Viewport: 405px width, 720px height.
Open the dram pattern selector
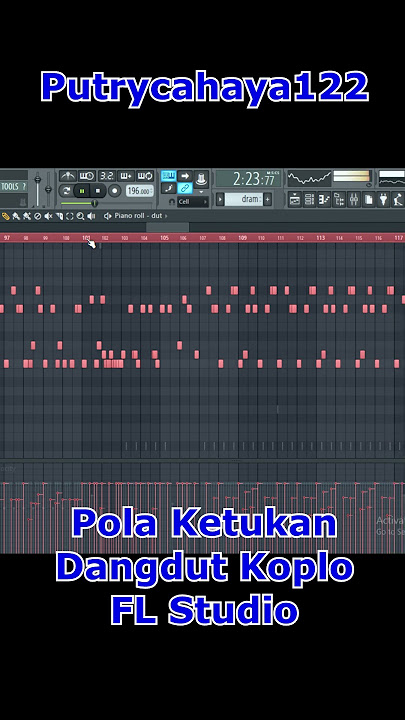243,199
